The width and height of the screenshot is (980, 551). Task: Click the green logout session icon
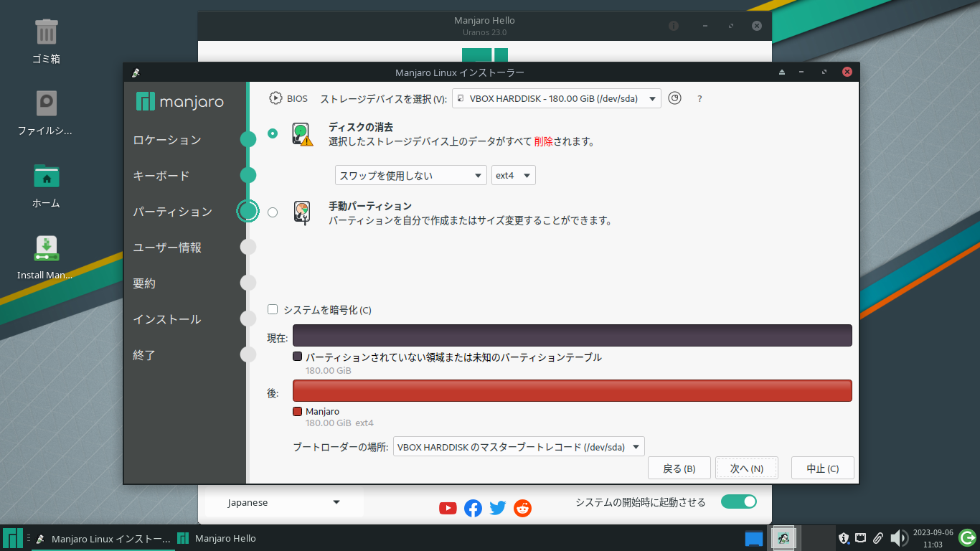point(967,537)
